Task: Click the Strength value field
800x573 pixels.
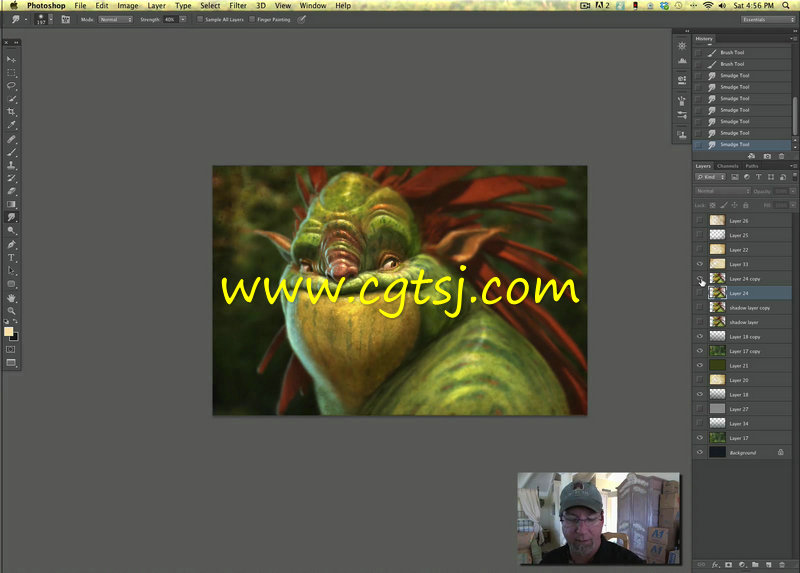Action: pos(170,19)
